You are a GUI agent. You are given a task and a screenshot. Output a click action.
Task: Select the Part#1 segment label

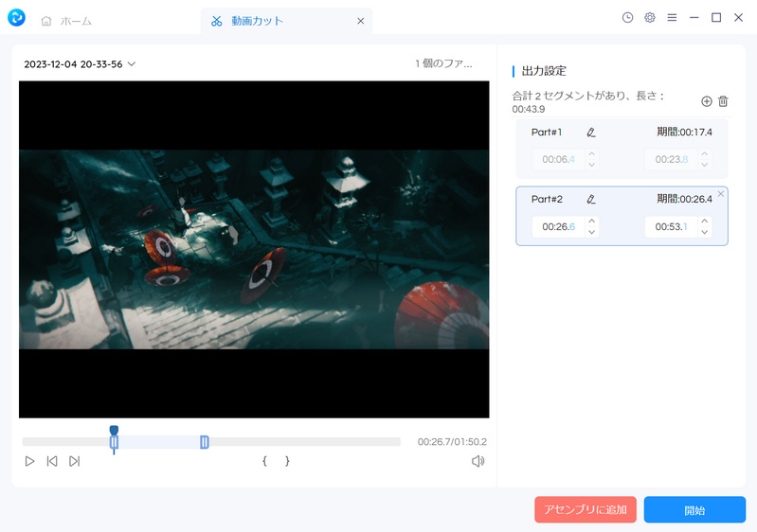547,133
